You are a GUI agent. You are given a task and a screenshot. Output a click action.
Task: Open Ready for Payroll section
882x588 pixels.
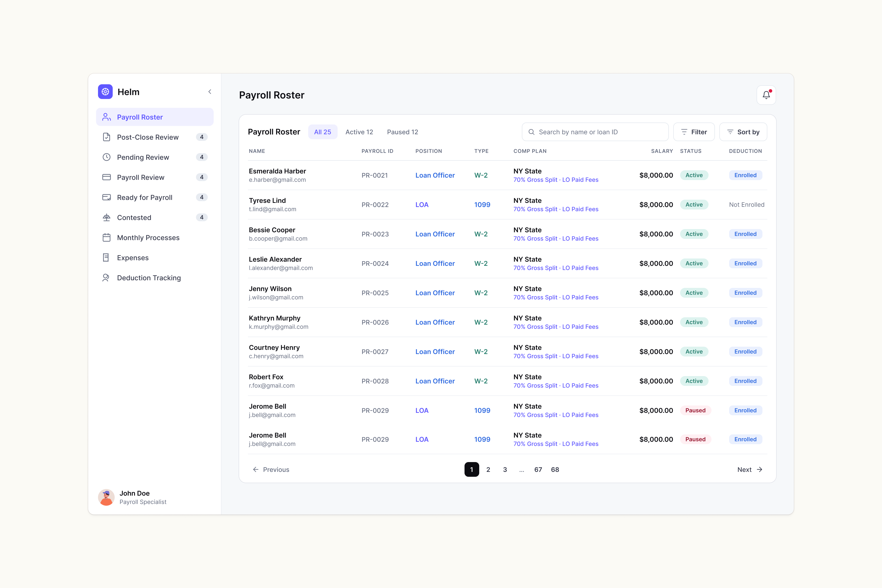[x=155, y=197]
